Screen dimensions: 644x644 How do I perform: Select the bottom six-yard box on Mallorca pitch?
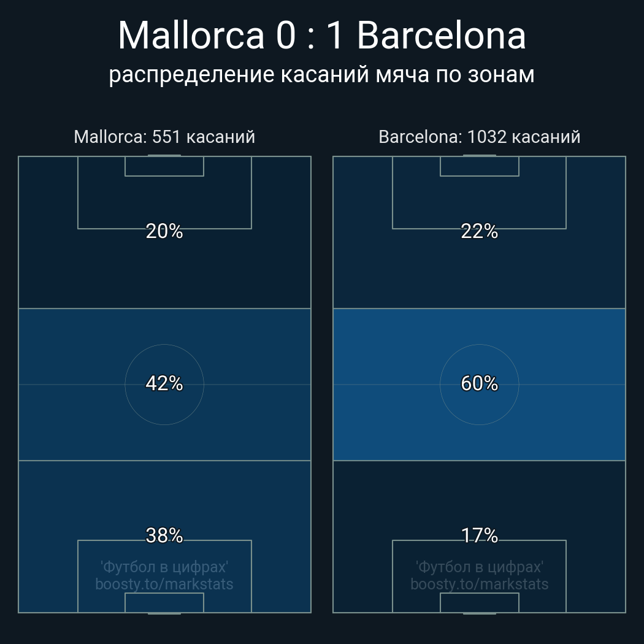click(164, 602)
